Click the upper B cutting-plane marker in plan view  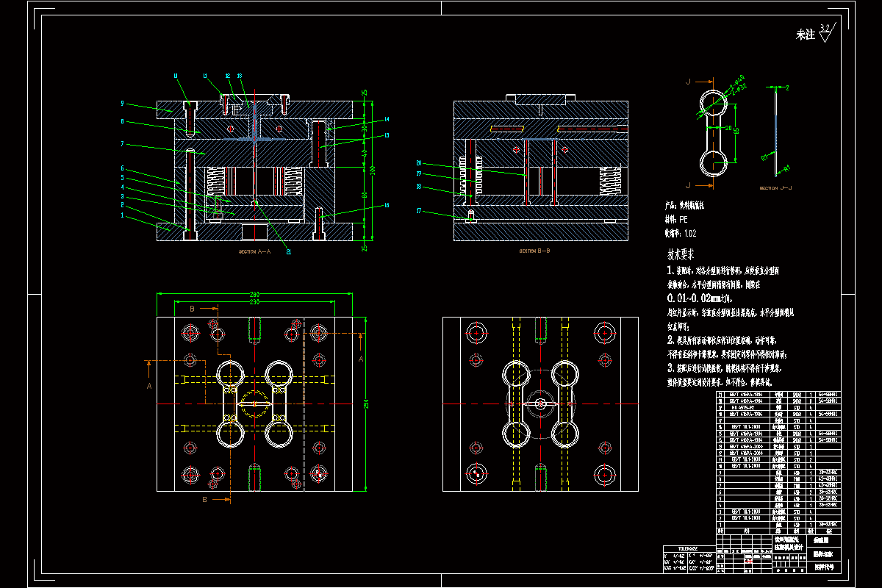193,309
